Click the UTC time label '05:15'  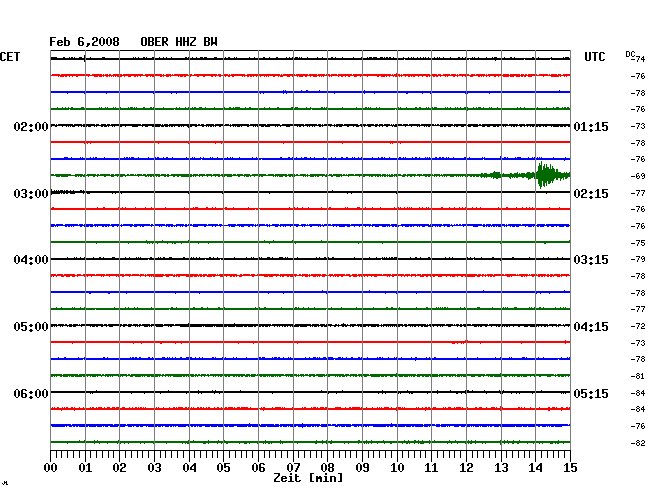(591, 393)
